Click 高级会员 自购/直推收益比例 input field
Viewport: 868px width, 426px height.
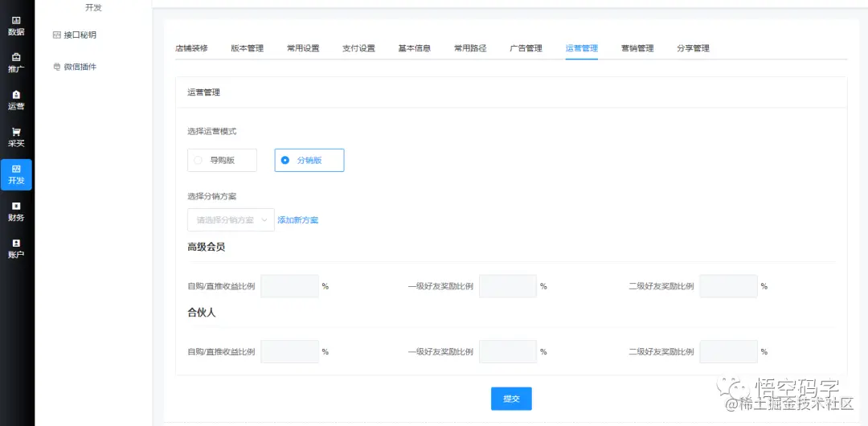point(290,286)
